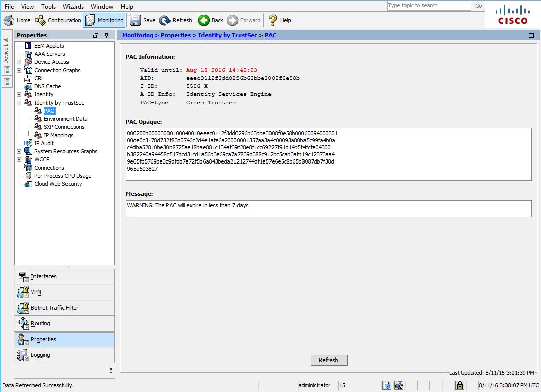
Task: Select the CRL tree item
Action: [39, 78]
